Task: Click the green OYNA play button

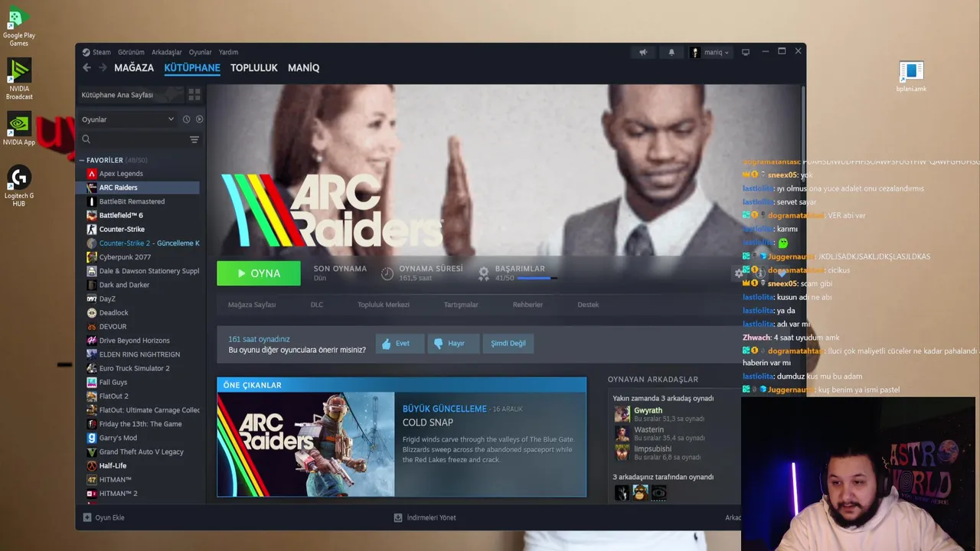Action: (259, 273)
